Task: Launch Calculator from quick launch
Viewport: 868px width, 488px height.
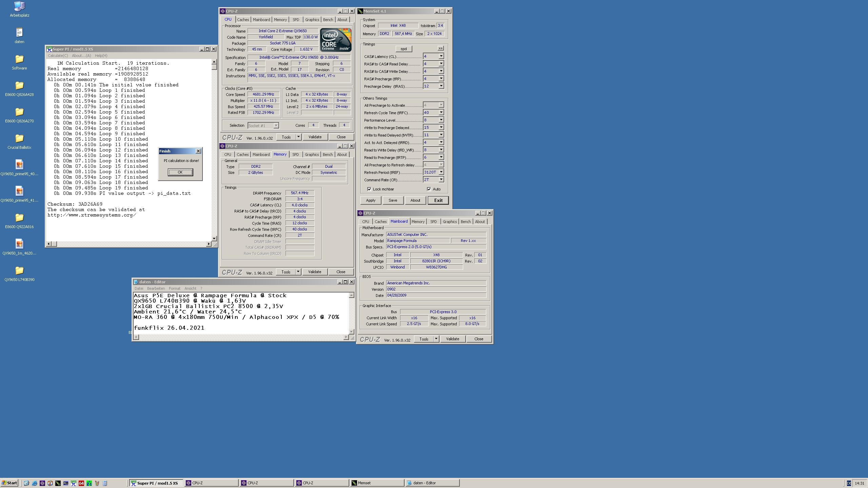Action: coord(105,483)
